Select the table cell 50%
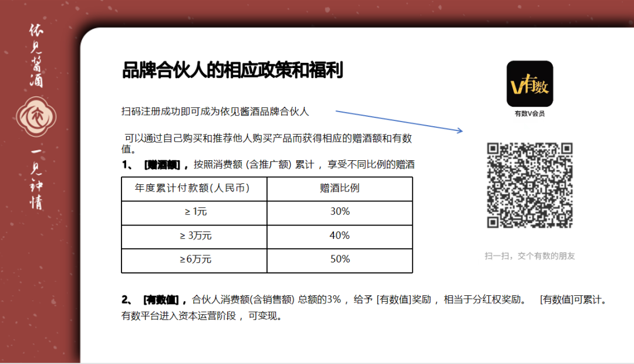Screen dimensions: 634x364 [x=340, y=261]
